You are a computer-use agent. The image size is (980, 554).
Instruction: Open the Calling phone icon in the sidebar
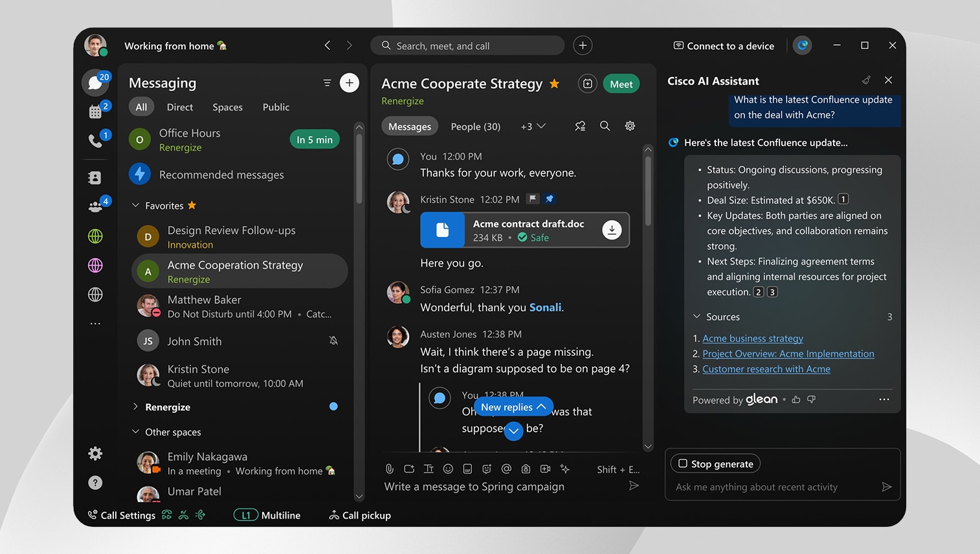tap(95, 140)
